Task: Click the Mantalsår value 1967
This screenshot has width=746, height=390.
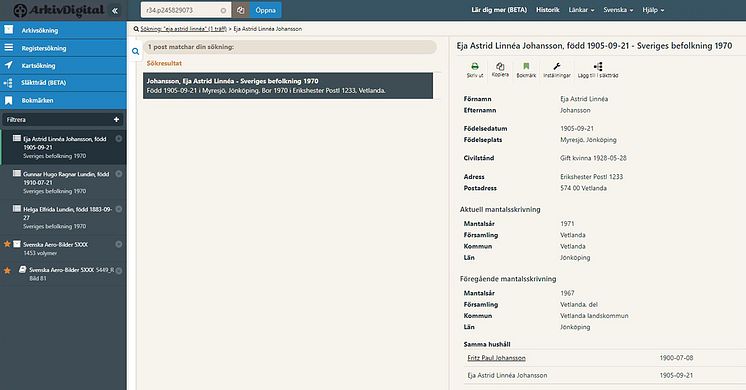Action: (x=567, y=293)
